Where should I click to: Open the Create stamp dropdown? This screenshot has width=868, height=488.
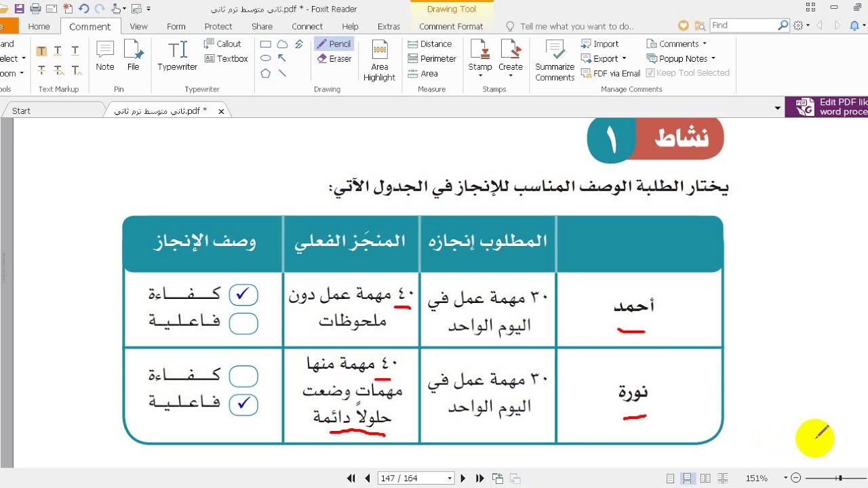pyautogui.click(x=511, y=76)
